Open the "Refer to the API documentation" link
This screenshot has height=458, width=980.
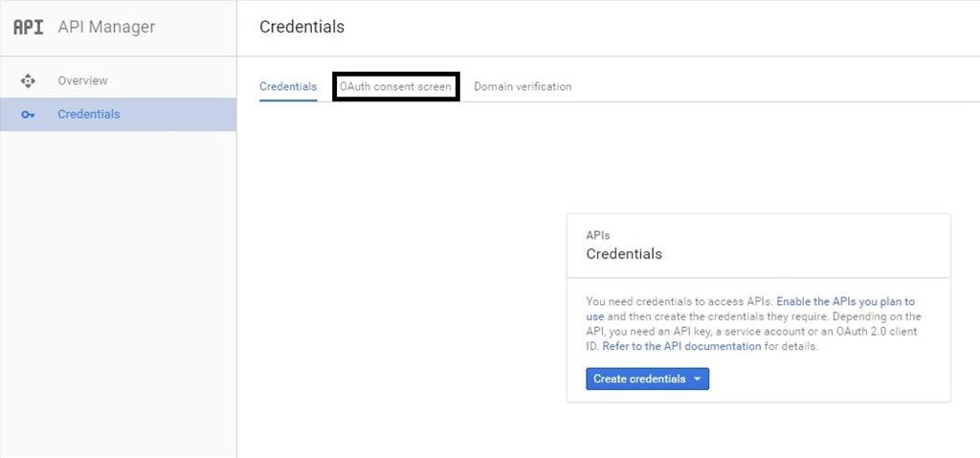[682, 346]
